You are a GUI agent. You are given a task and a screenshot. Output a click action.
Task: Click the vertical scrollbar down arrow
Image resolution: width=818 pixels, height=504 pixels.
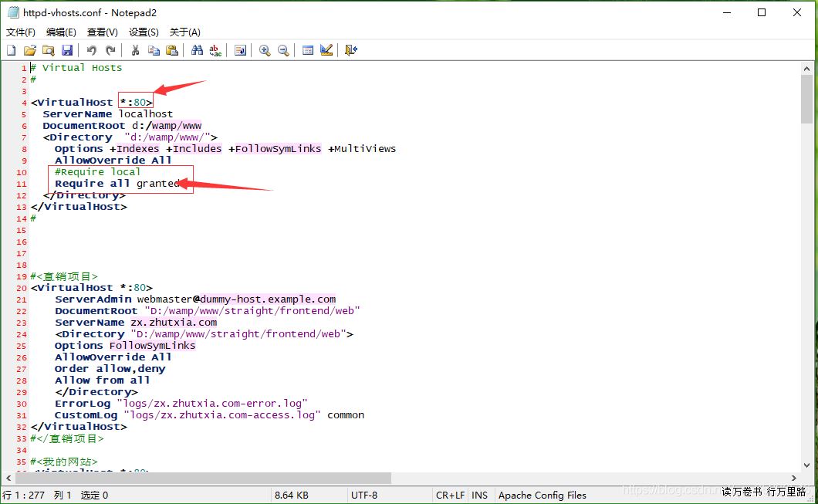point(806,465)
